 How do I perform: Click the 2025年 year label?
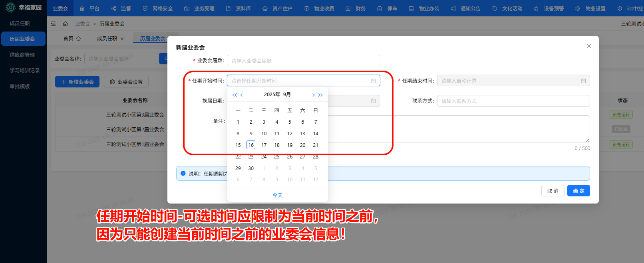coord(272,95)
